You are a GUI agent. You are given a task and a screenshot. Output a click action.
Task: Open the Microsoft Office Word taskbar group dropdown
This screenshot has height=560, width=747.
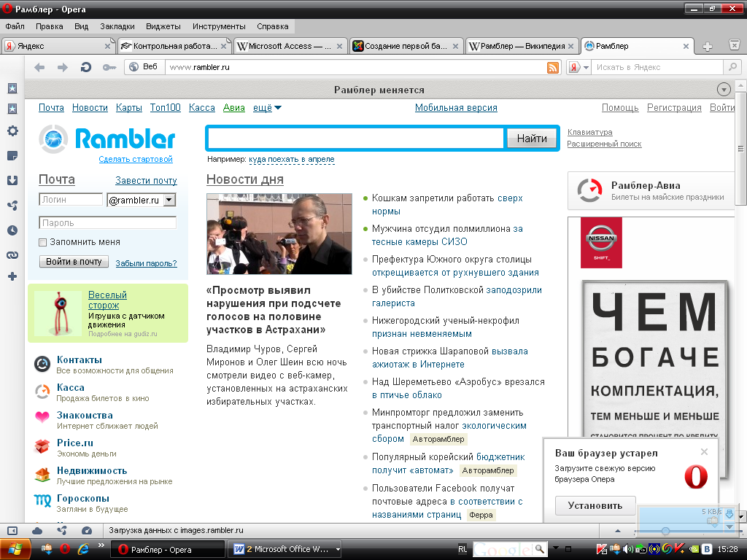coord(338,549)
